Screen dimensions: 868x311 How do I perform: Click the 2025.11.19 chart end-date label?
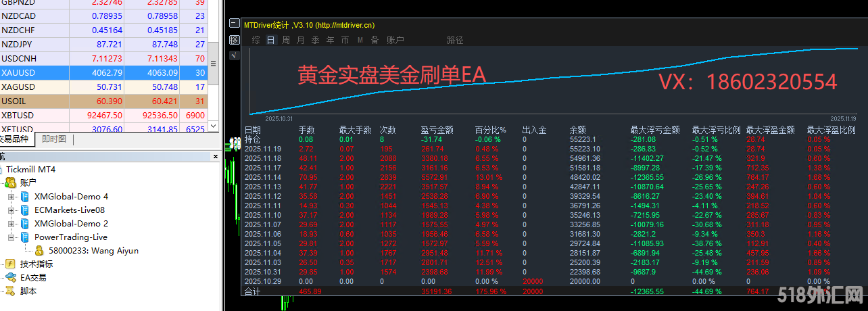[843, 118]
